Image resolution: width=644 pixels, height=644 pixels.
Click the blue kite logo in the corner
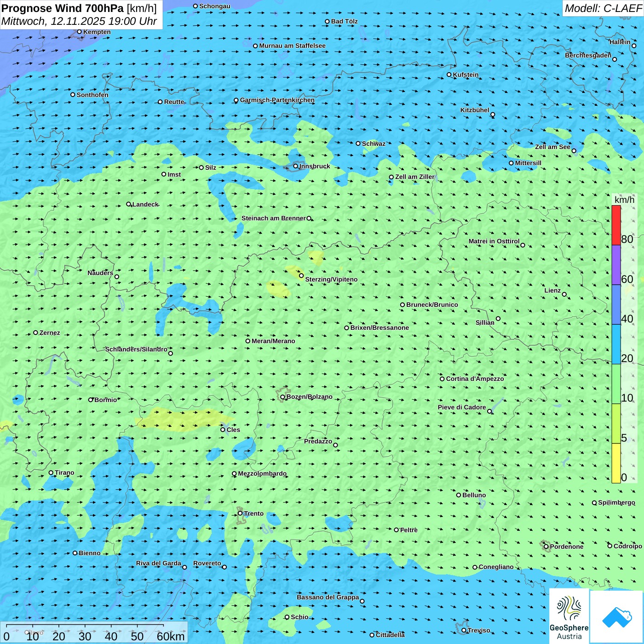tap(616, 617)
